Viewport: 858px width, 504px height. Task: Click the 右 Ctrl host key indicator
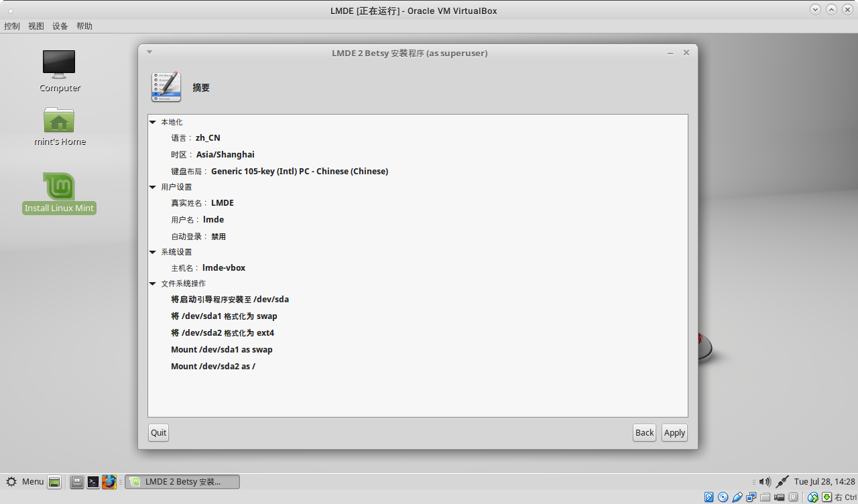coord(846,497)
